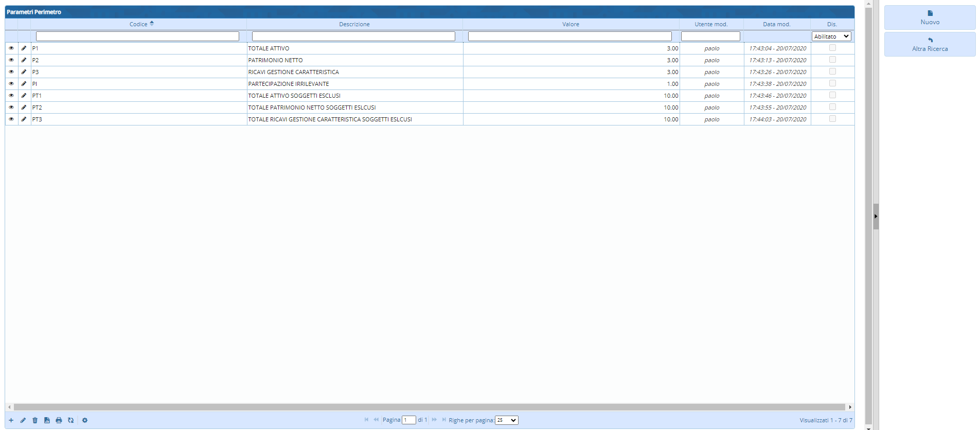The width and height of the screenshot is (980, 430).
Task: Open the Abilitato filter dropdown
Action: (831, 37)
